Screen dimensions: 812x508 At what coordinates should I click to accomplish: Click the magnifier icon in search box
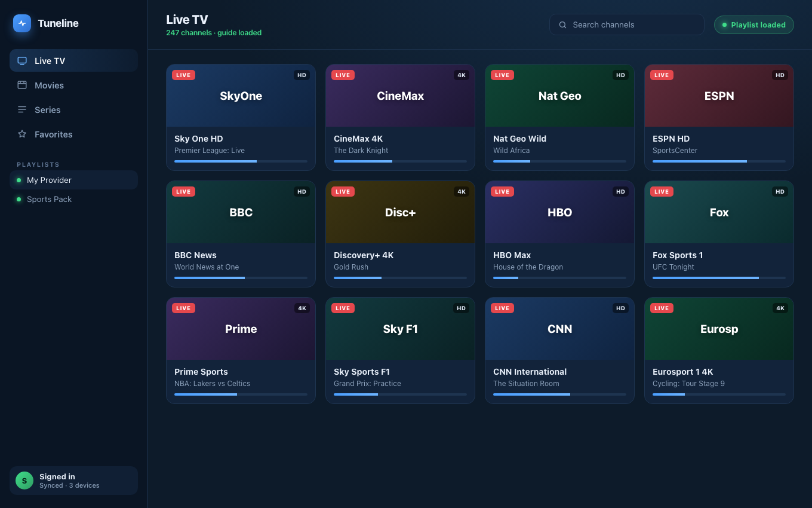(562, 25)
